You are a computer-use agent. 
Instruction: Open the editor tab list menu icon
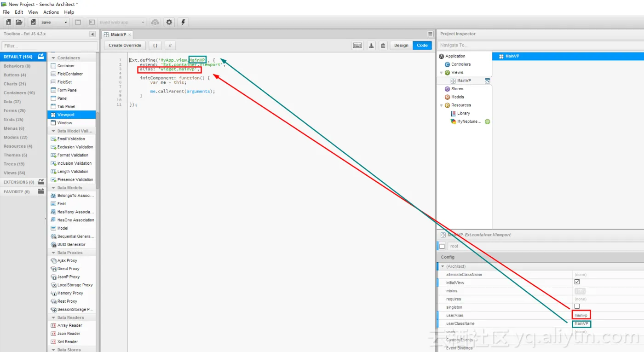pyautogui.click(x=430, y=34)
